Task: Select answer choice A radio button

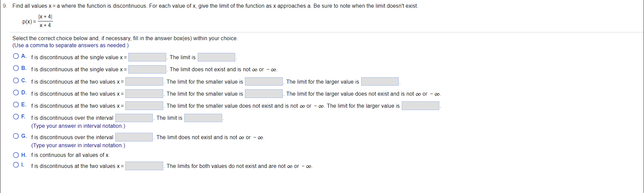Action: coord(16,56)
